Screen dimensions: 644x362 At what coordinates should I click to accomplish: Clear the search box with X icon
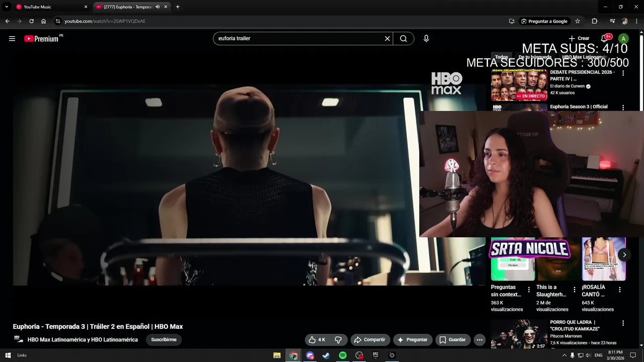click(x=387, y=39)
